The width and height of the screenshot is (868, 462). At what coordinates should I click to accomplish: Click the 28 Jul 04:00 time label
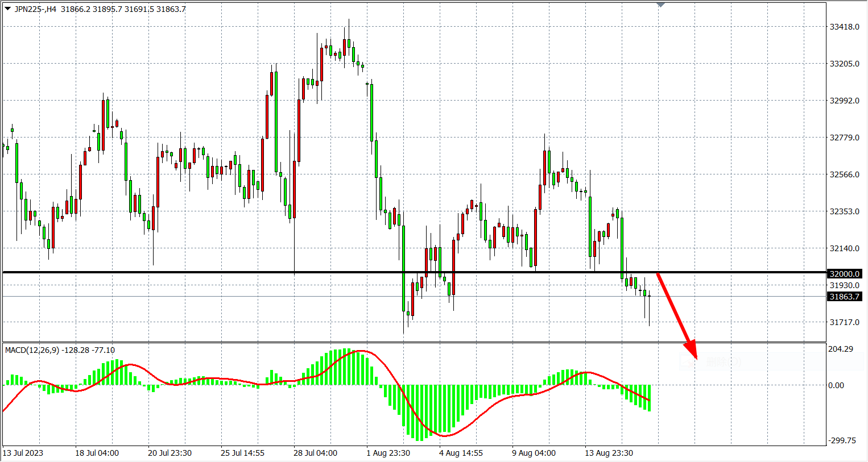click(x=315, y=453)
